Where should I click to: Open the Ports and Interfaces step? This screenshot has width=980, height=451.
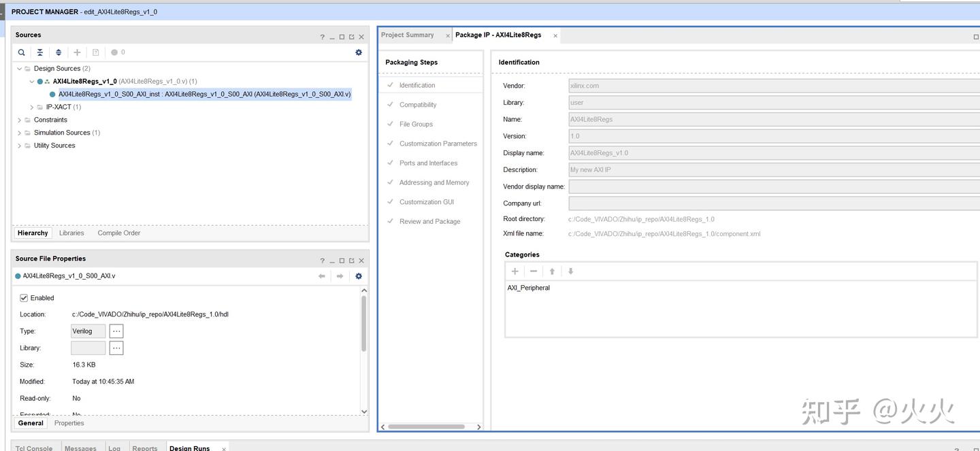tap(428, 163)
